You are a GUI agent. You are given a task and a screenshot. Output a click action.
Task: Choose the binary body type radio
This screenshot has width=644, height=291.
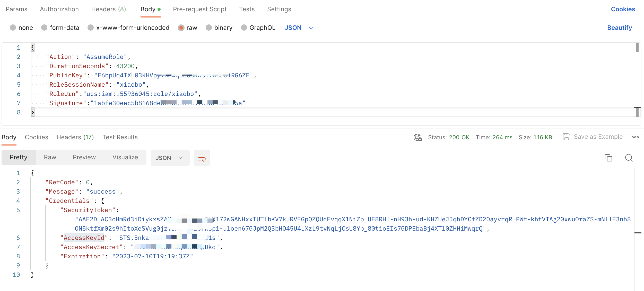209,28
